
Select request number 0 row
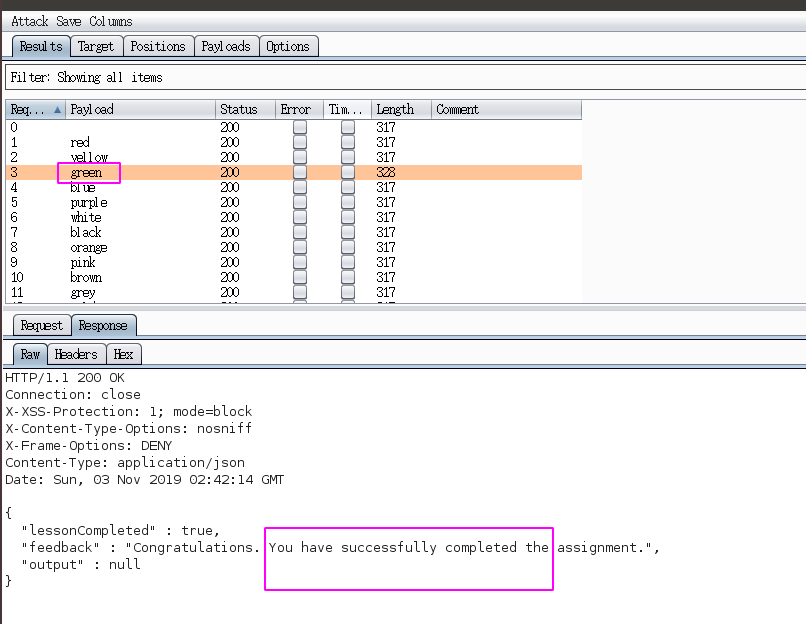pos(294,127)
